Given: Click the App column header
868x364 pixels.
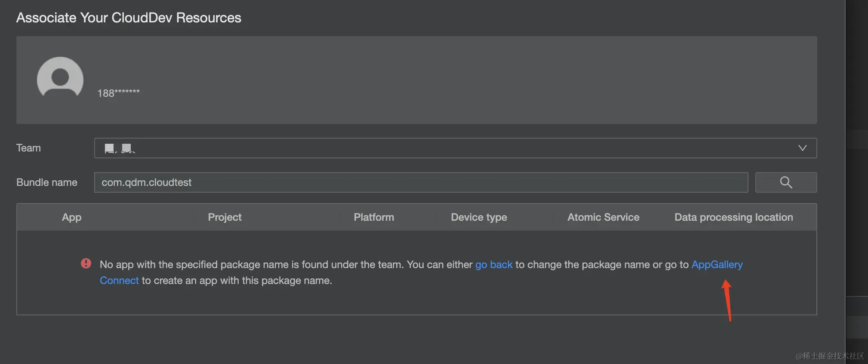Looking at the screenshot, I should point(71,217).
